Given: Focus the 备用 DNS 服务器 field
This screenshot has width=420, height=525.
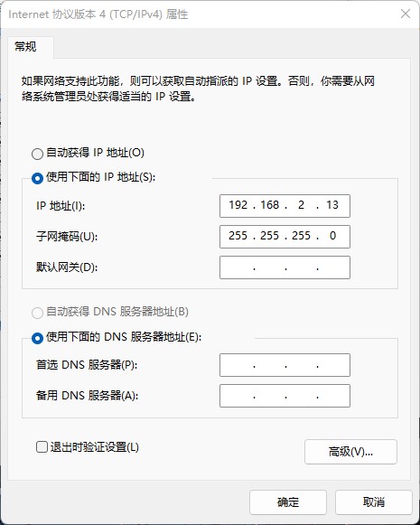Looking at the screenshot, I should point(285,396).
